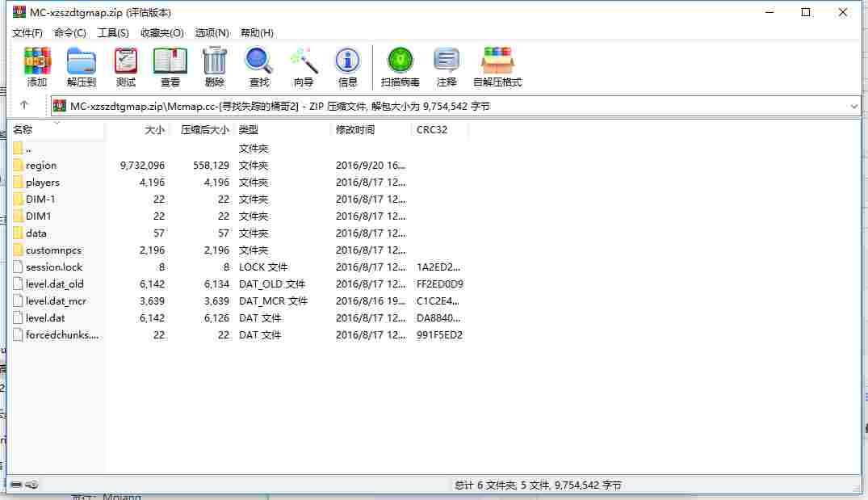
Task: Select the customnpcs folder icon
Action: pyautogui.click(x=18, y=250)
